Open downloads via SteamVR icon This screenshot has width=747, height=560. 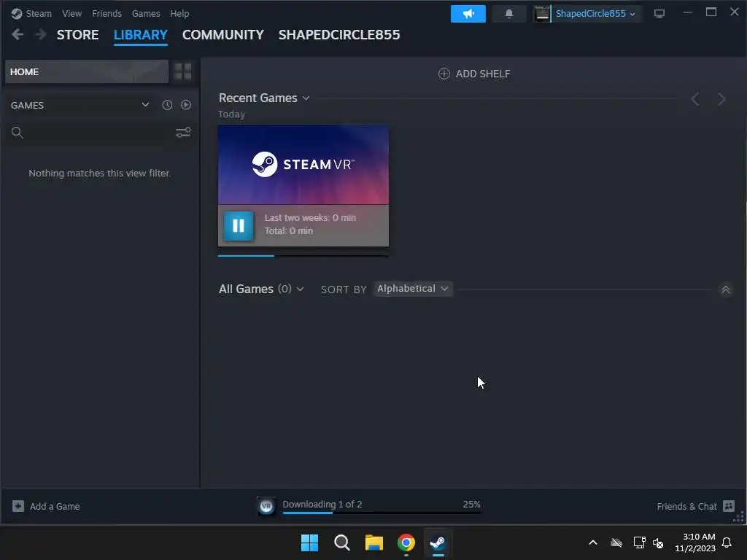[266, 506]
